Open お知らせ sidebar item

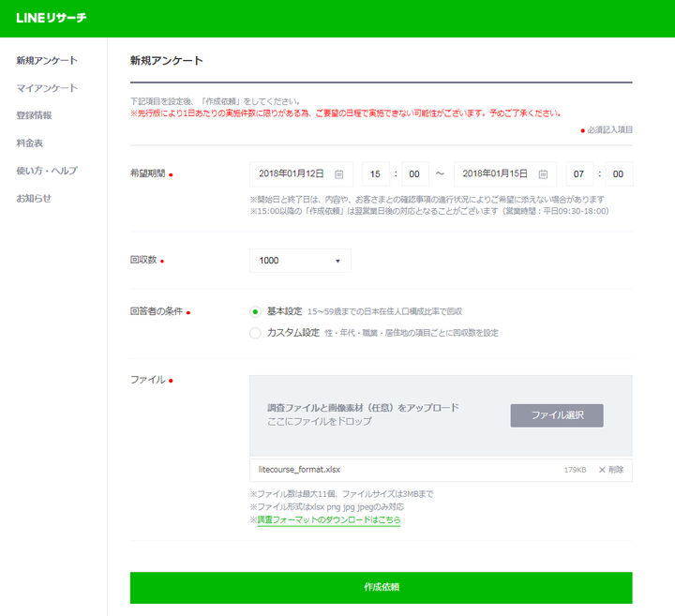pos(34,198)
